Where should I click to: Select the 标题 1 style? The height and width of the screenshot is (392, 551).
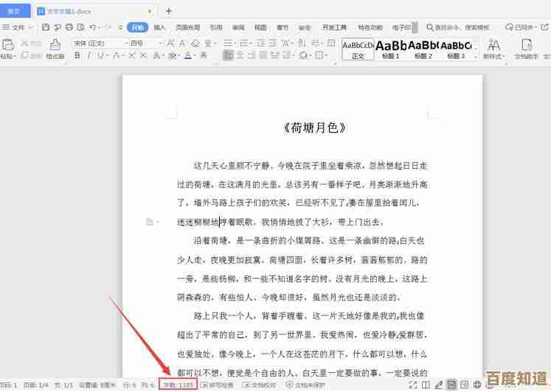(391, 49)
